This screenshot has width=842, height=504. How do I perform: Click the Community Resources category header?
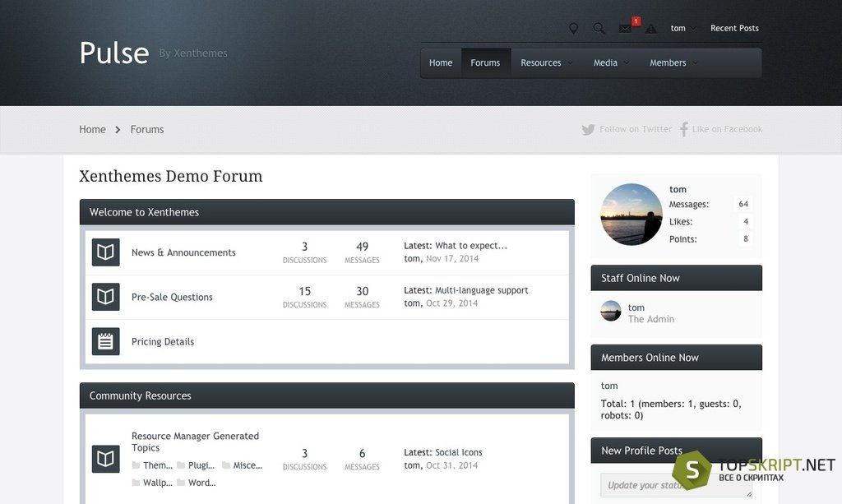(x=327, y=395)
